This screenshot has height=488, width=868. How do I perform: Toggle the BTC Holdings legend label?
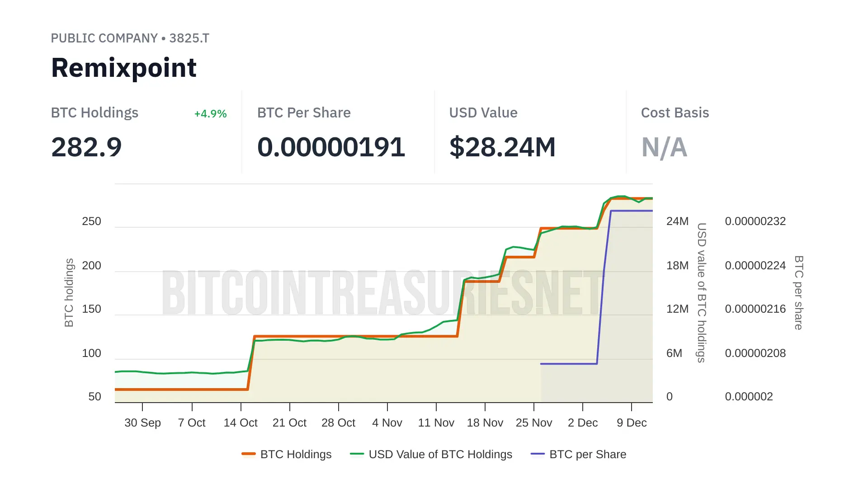point(296,454)
